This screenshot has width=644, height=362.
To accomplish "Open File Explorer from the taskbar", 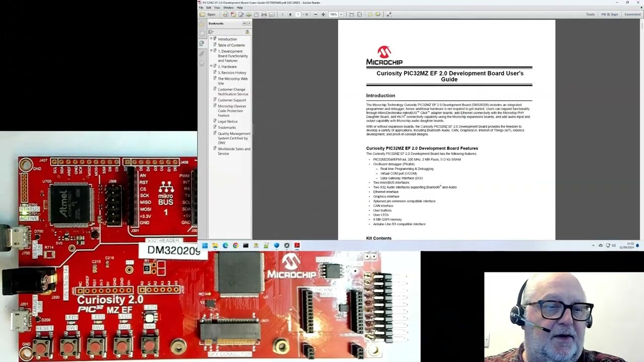I will [215, 246].
